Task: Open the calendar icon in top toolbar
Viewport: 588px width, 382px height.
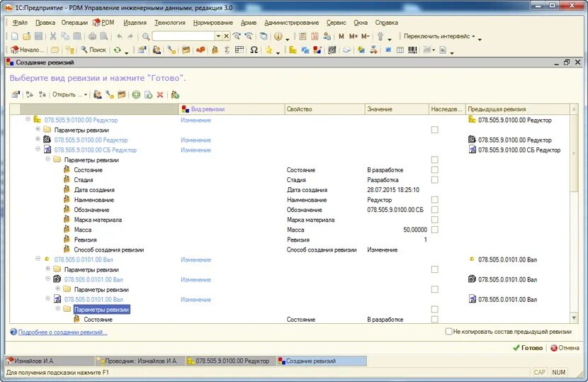Action: tap(315, 36)
